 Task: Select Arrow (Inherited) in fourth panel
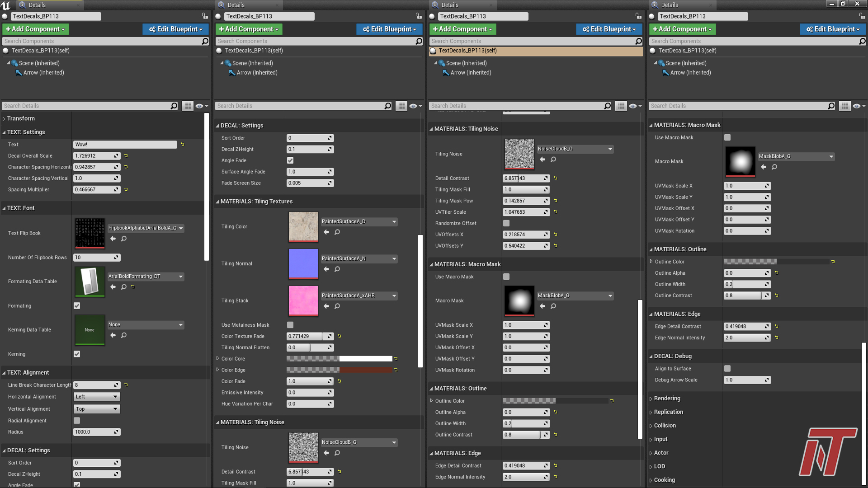[690, 73]
